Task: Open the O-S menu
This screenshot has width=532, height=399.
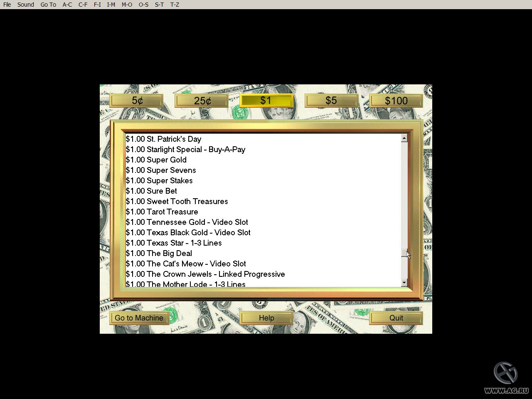Action: [x=143, y=5]
